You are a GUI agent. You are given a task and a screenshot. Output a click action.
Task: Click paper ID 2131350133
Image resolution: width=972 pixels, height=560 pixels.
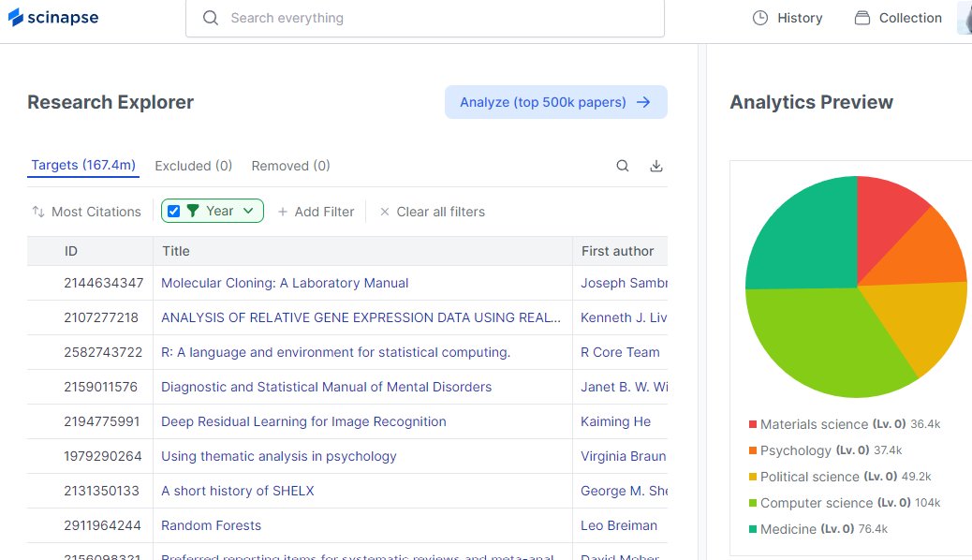102,491
